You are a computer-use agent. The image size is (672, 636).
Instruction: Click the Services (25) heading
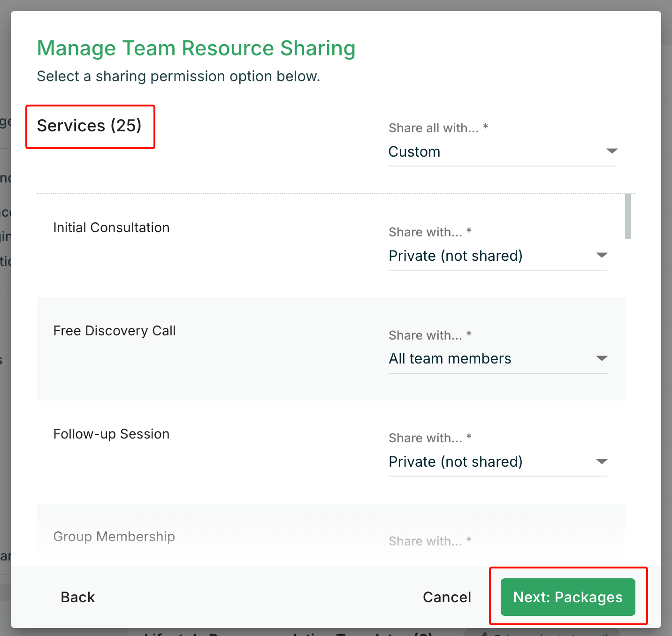point(89,126)
